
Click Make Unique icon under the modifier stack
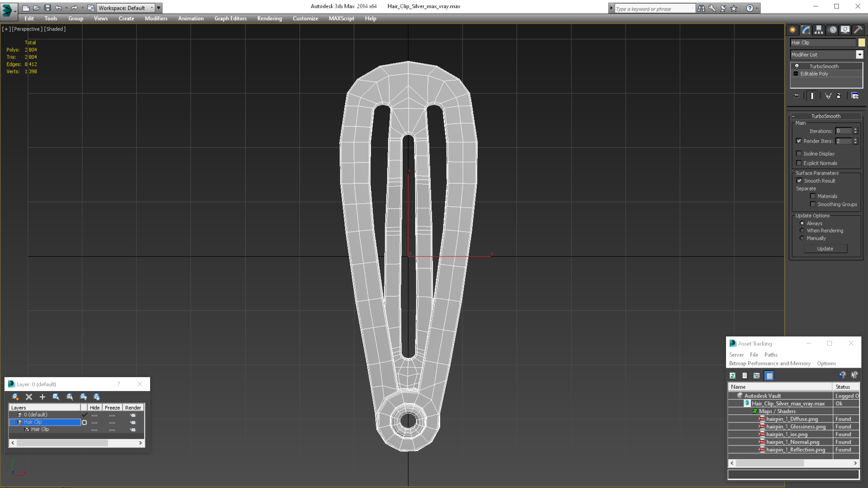tap(828, 96)
